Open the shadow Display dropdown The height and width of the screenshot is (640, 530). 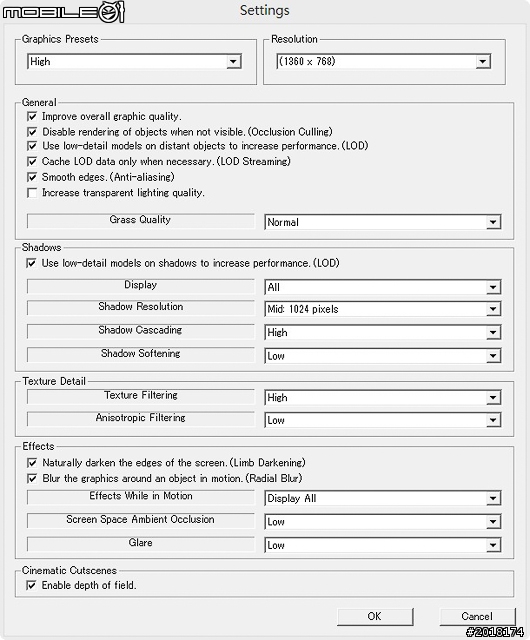(383, 287)
